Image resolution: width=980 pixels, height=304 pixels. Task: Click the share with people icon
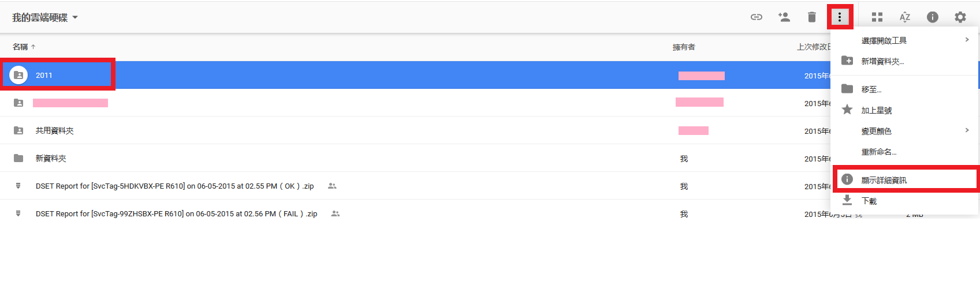pyautogui.click(x=784, y=17)
